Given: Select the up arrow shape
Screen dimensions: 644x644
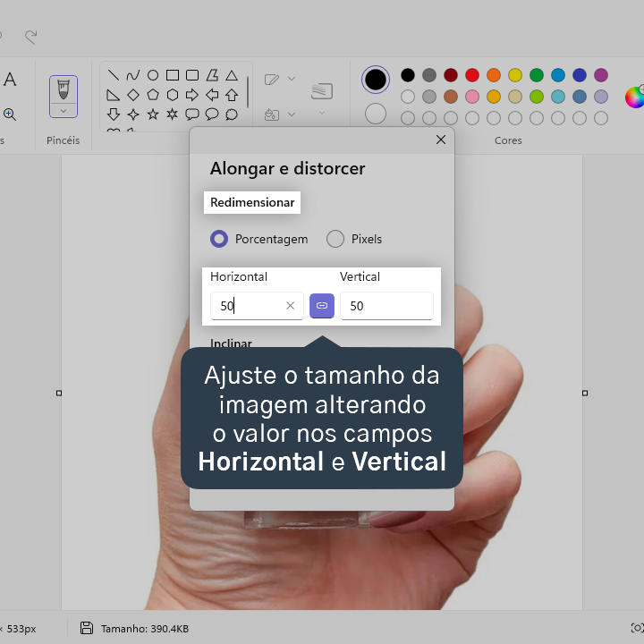Looking at the screenshot, I should coord(232,96).
